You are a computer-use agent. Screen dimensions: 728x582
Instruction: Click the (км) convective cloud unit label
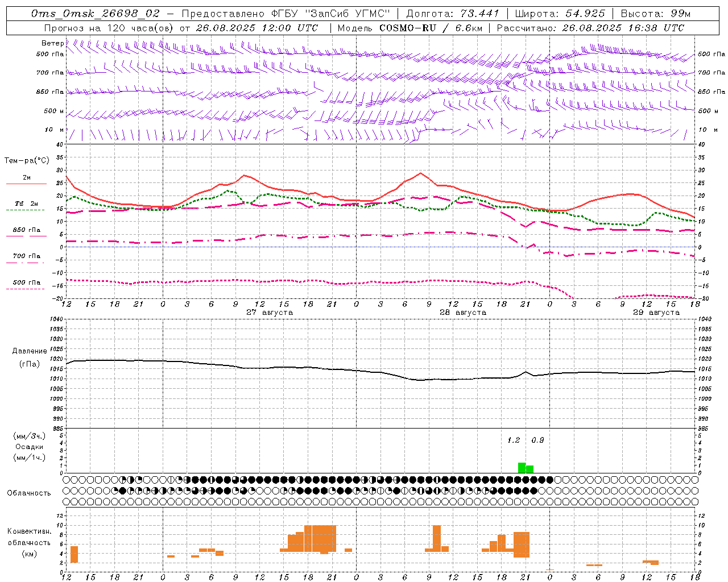30,554
